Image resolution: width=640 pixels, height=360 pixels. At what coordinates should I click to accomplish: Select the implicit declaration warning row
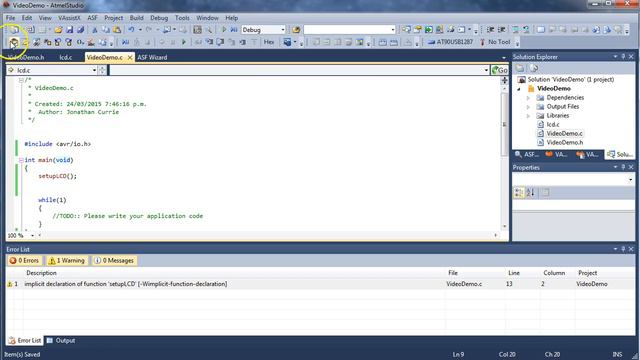[x=320, y=284]
